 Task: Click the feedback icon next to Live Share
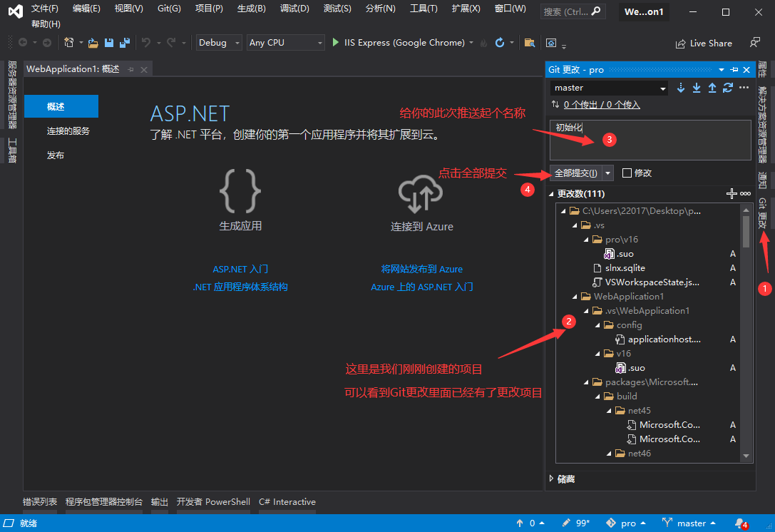(x=755, y=43)
